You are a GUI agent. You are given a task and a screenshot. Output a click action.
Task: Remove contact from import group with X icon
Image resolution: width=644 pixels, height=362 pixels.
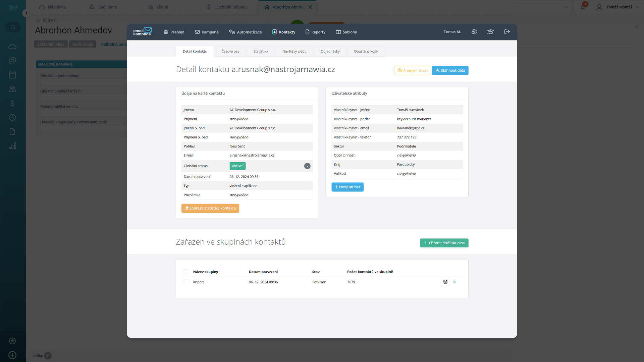[x=454, y=282]
